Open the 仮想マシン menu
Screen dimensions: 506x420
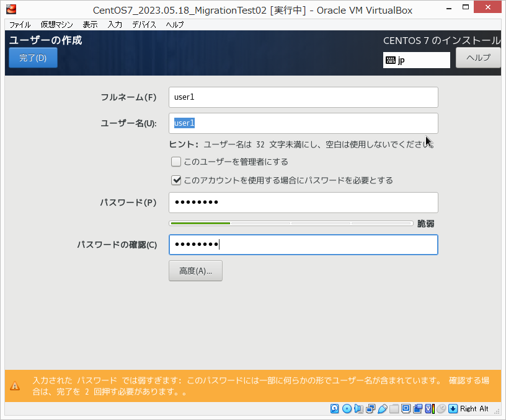point(56,25)
